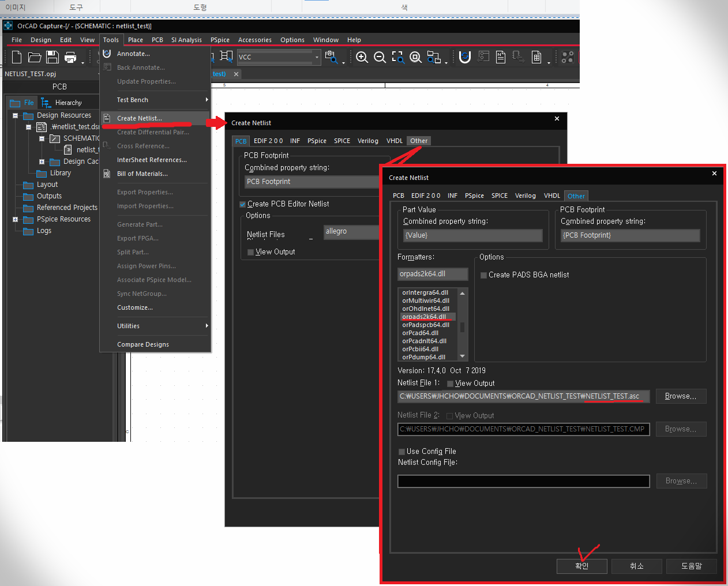
Task: Click the icon before the VCC box
Action: [x=227, y=57]
